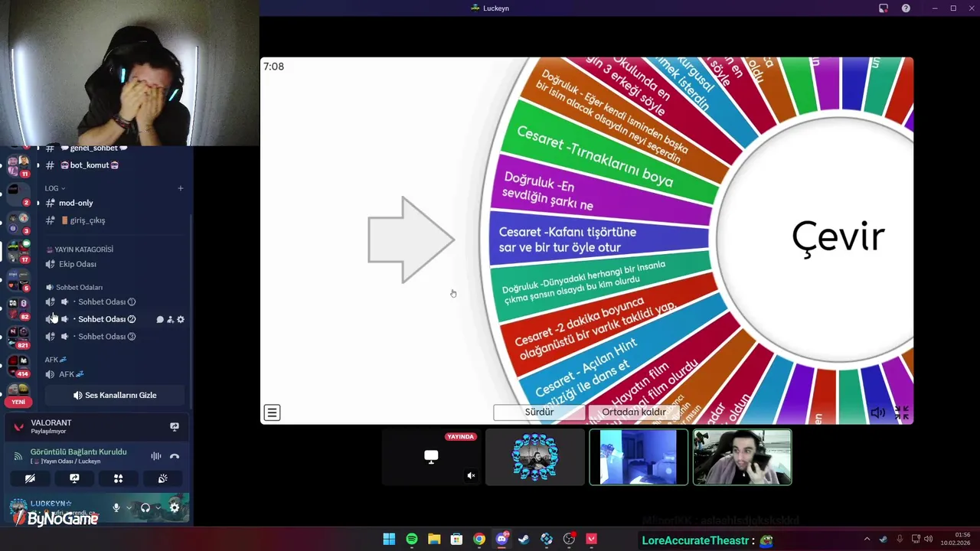Open chat of Sohbet Odası 2
The image size is (980, 551).
(160, 319)
